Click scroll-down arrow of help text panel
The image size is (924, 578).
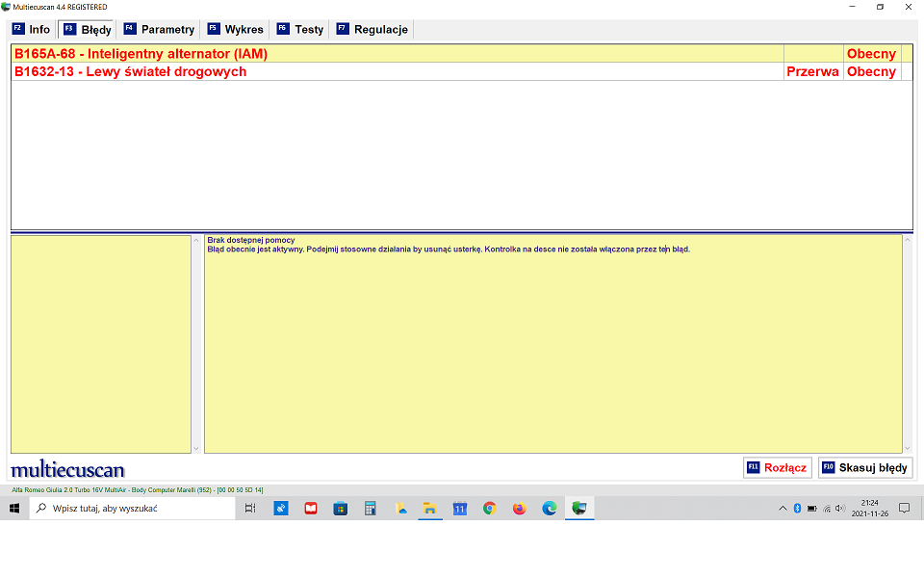pos(908,449)
